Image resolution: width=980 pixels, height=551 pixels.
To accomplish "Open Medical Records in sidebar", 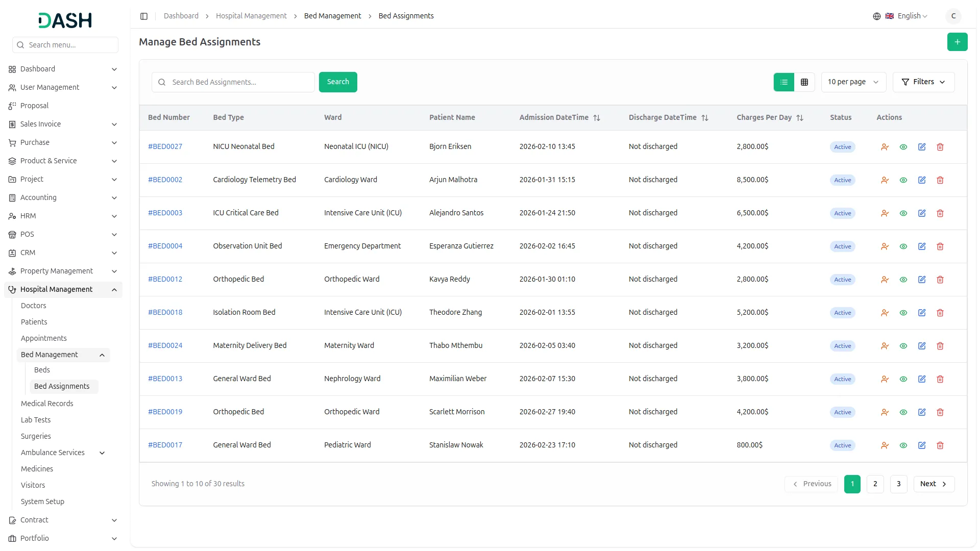I will (47, 404).
